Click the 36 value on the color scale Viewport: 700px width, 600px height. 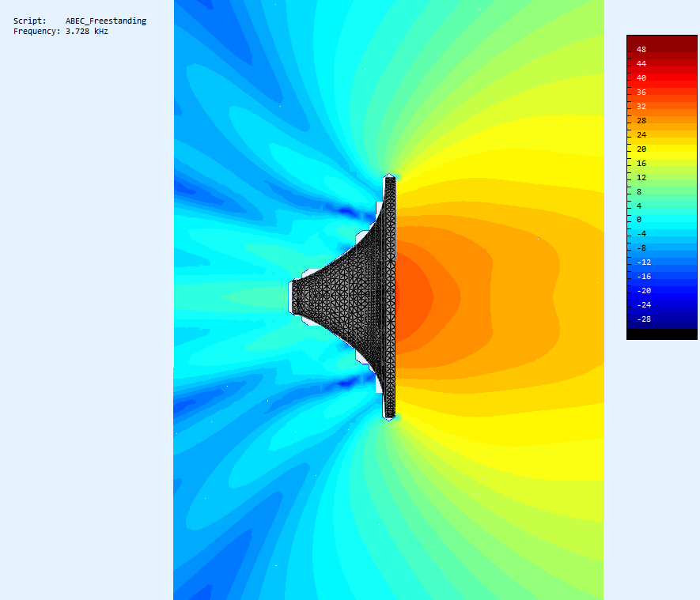641,92
